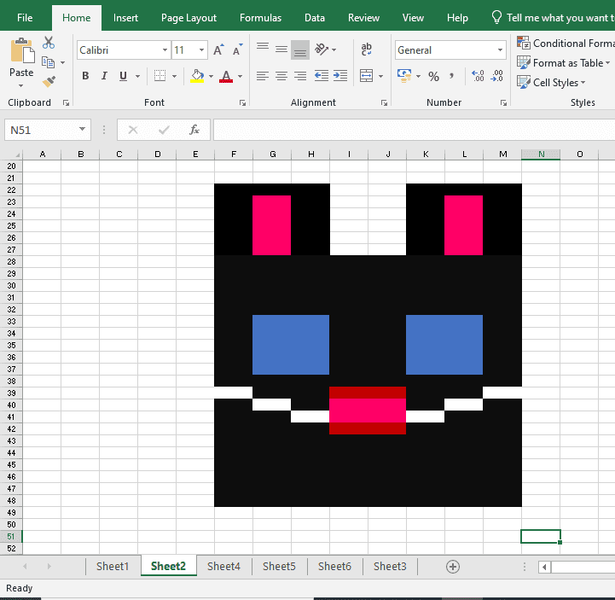Click Increase Decimal icon

(478, 76)
